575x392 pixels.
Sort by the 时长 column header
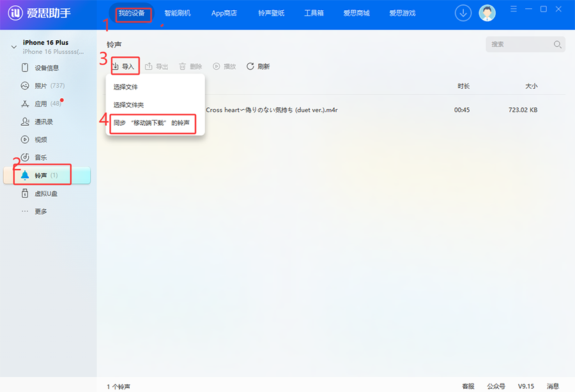(464, 86)
